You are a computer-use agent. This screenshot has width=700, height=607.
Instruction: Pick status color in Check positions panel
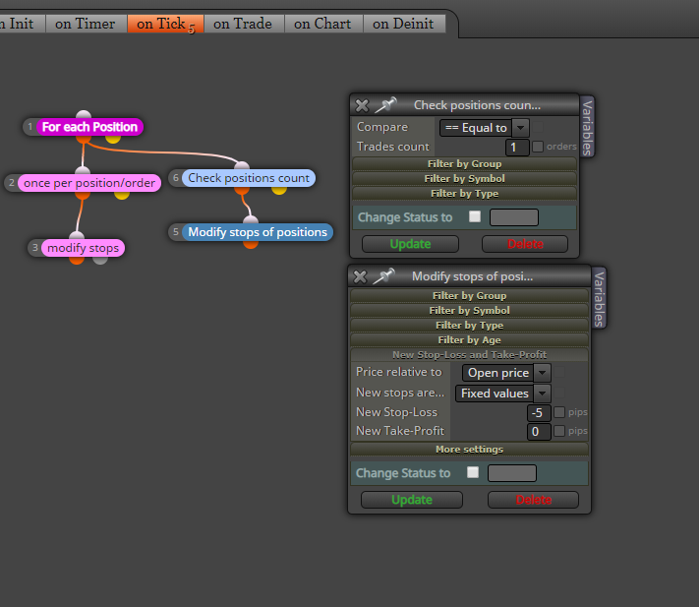pyautogui.click(x=514, y=217)
